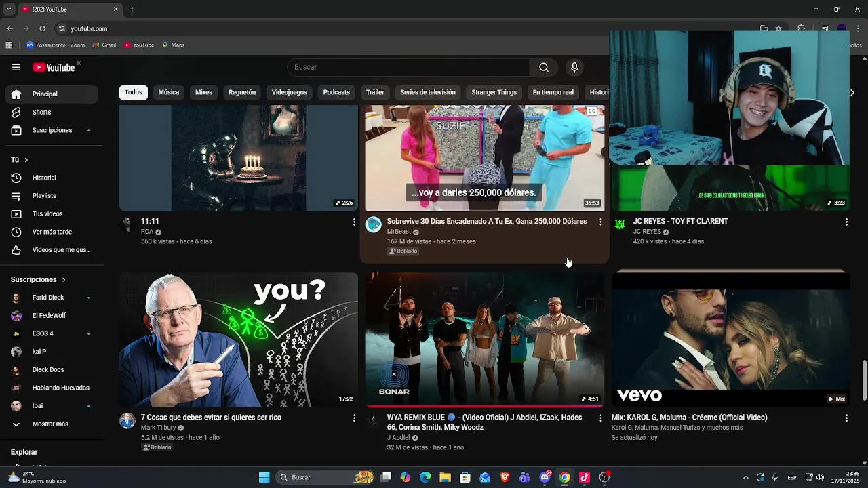Open Farid Dieck channel subscription

point(52,298)
